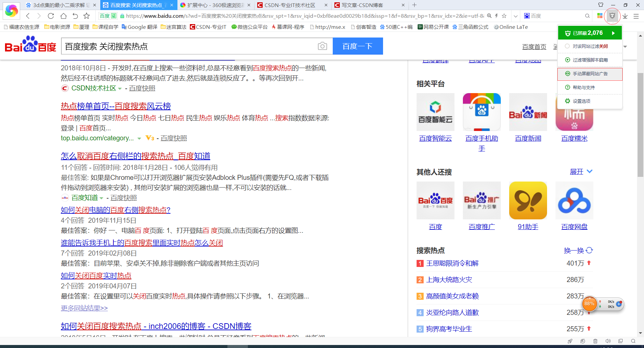
Task: Close the 写文章-CSDN博客 tab
Action: (x=403, y=5)
